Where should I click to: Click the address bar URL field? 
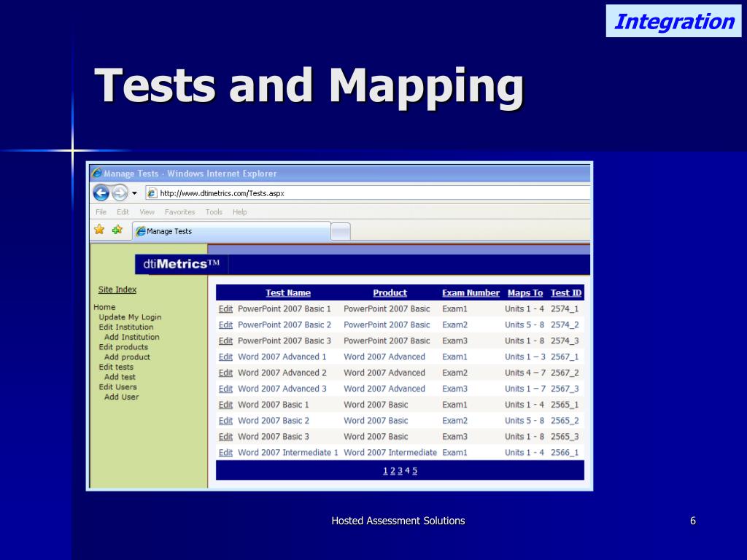point(368,192)
